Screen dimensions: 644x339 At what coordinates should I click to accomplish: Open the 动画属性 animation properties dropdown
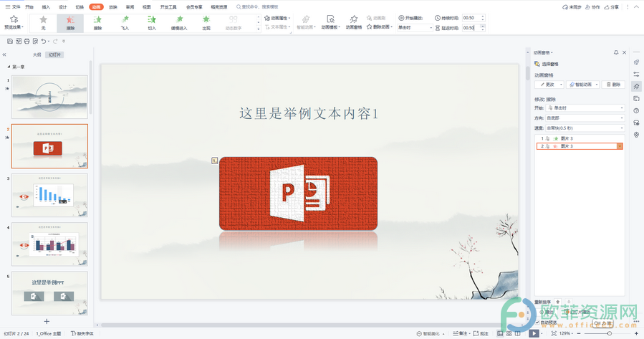(x=278, y=18)
